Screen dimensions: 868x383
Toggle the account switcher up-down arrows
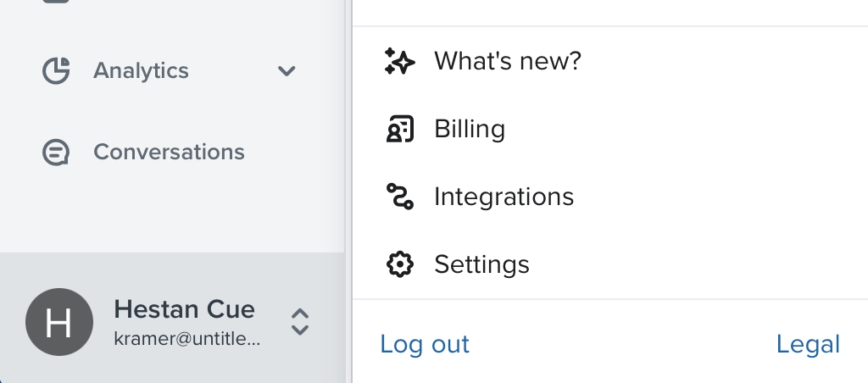click(300, 322)
